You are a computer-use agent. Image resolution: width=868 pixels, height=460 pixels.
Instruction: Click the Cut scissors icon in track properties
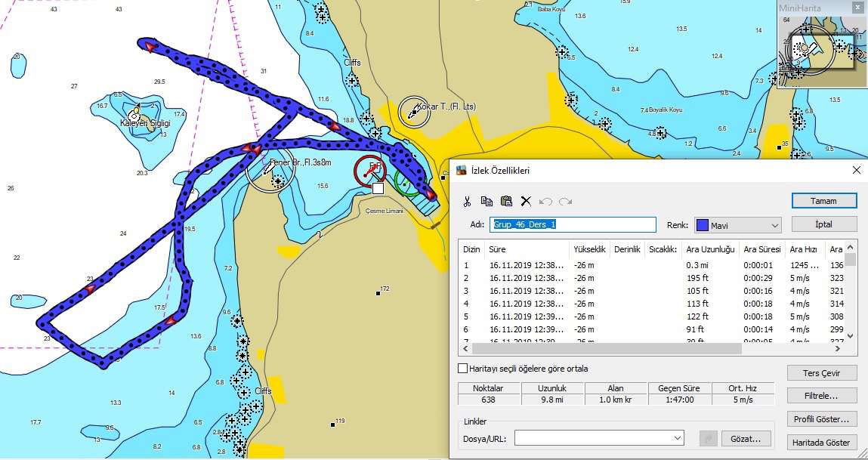[x=467, y=202]
